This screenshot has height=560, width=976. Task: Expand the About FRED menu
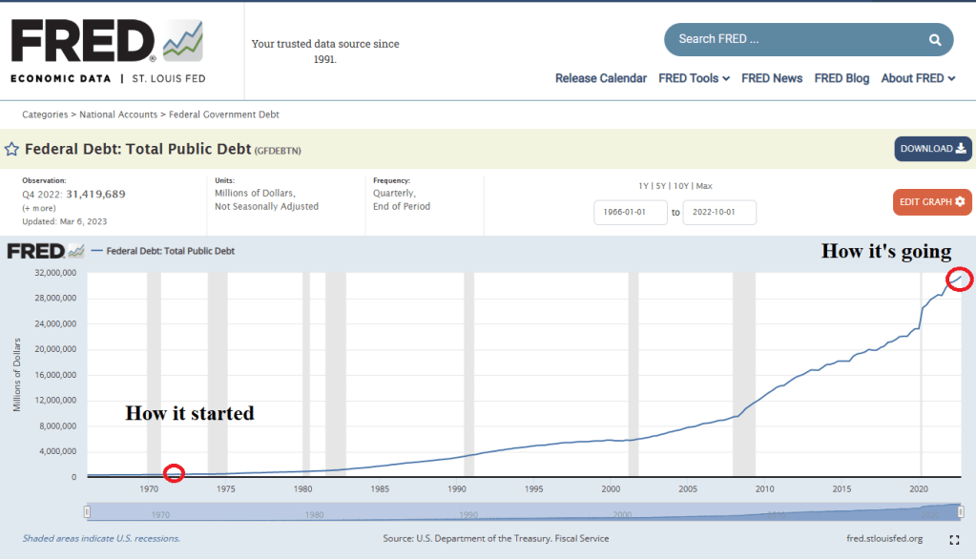click(x=918, y=78)
